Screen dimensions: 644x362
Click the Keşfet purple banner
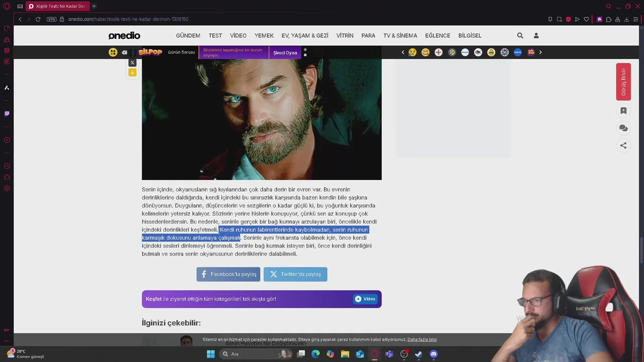[262, 299]
